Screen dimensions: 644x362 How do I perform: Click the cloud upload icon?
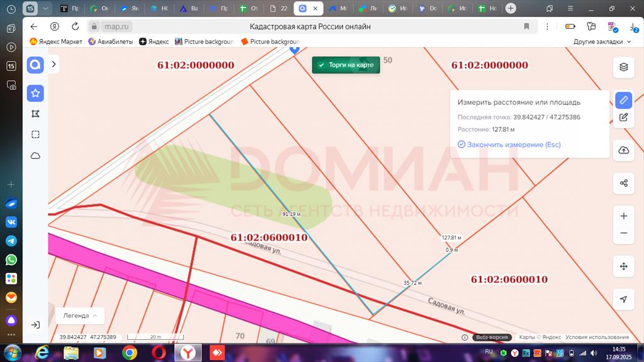[623, 150]
